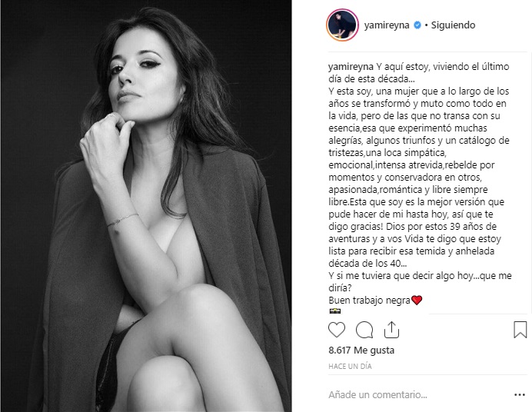Open the 'HACE UN DÍA' timestamp link
The height and width of the screenshot is (412, 532).
(350, 366)
